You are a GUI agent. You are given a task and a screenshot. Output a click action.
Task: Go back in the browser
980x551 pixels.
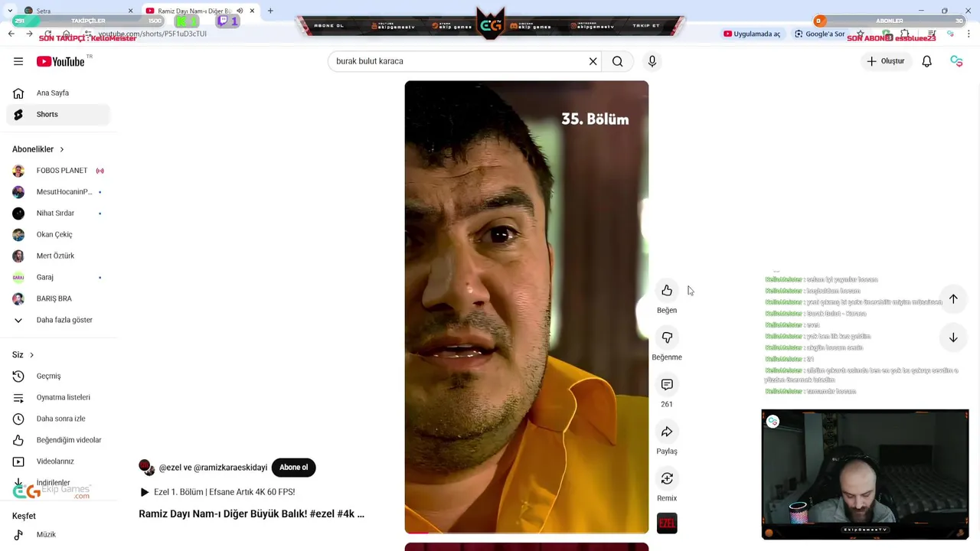tap(11, 34)
